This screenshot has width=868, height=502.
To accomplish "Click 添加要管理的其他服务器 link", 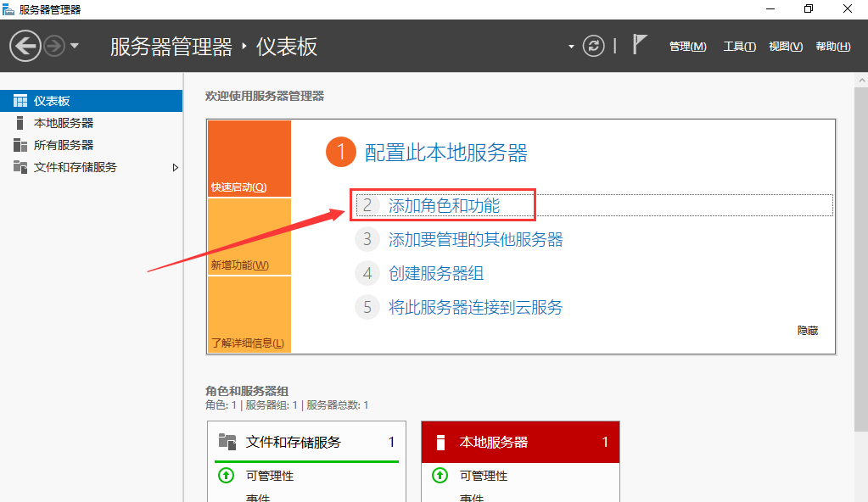I will point(475,240).
